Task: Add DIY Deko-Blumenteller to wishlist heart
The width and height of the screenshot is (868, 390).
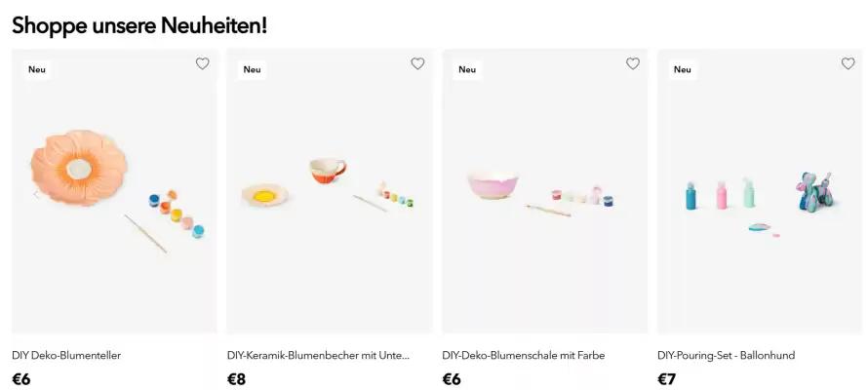Action: point(203,63)
